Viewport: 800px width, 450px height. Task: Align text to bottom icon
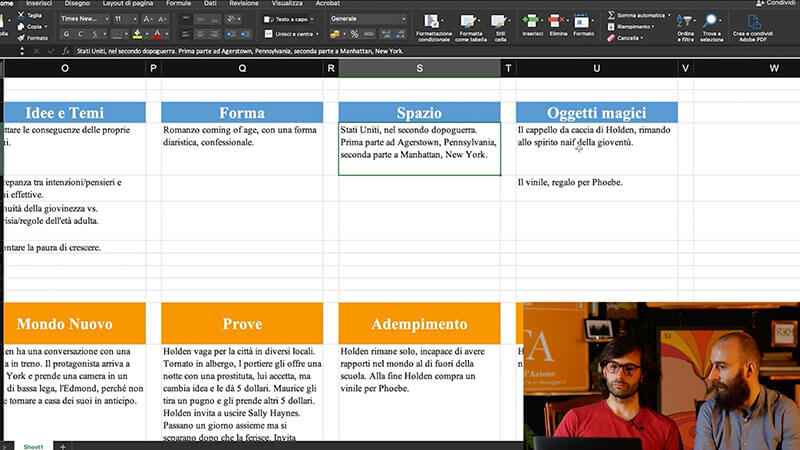tap(215, 19)
